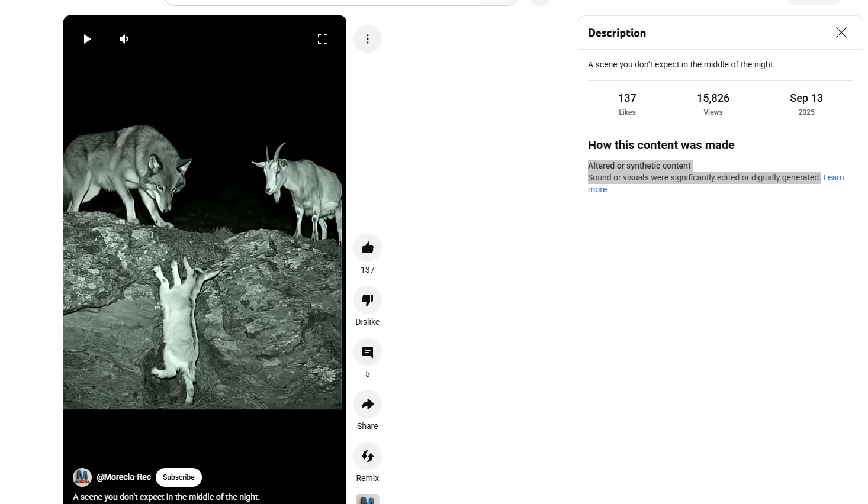The height and width of the screenshot is (504, 868).
Task: Remix this Short
Action: point(368,457)
